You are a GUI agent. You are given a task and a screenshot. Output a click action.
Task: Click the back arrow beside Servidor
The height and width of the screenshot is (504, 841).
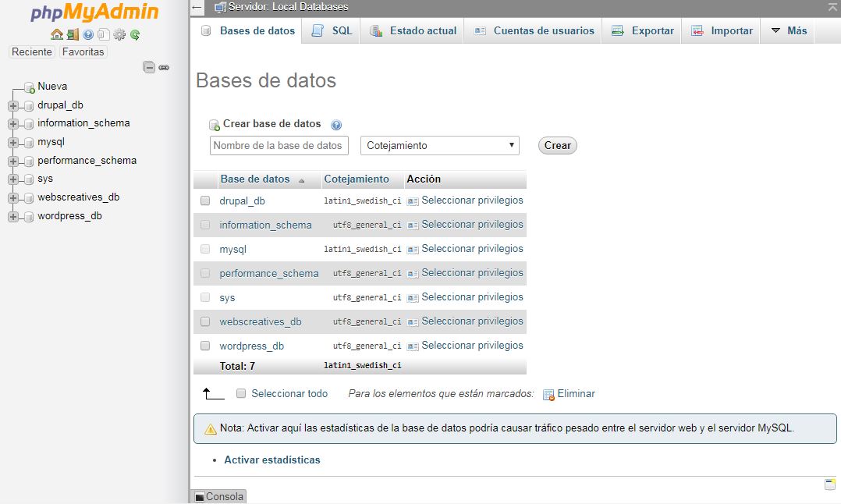pyautogui.click(x=197, y=7)
